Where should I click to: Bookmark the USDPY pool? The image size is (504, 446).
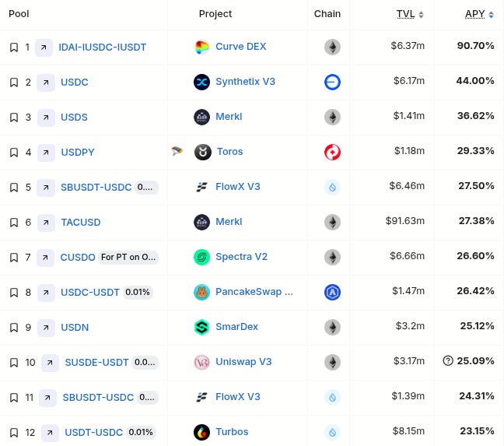[14, 153]
